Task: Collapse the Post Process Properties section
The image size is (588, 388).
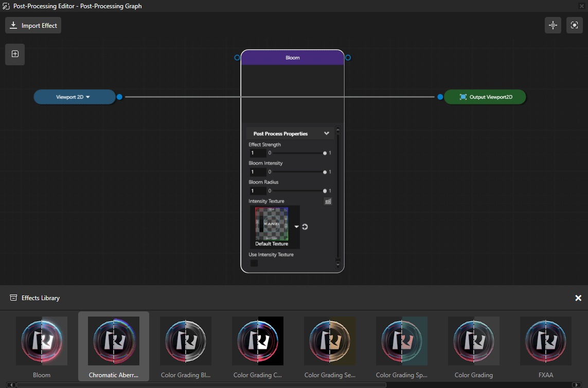Action: [326, 134]
